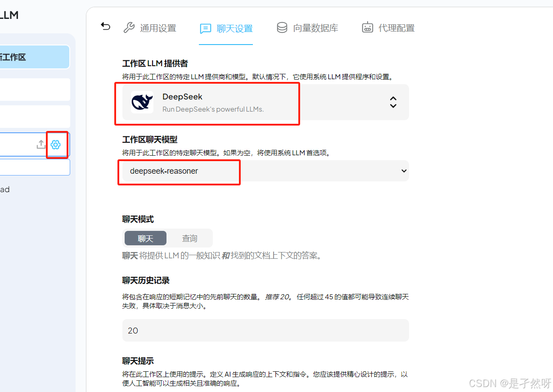Click the wrench icon on 通用设置 tab
Screen dimensions: 553x392
coord(129,27)
